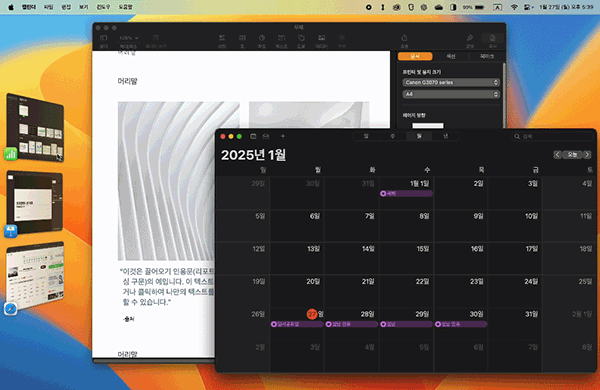The width and height of the screenshot is (600, 390).
Task: Select the 31일 Friday cell in January
Action: [x=515, y=323]
